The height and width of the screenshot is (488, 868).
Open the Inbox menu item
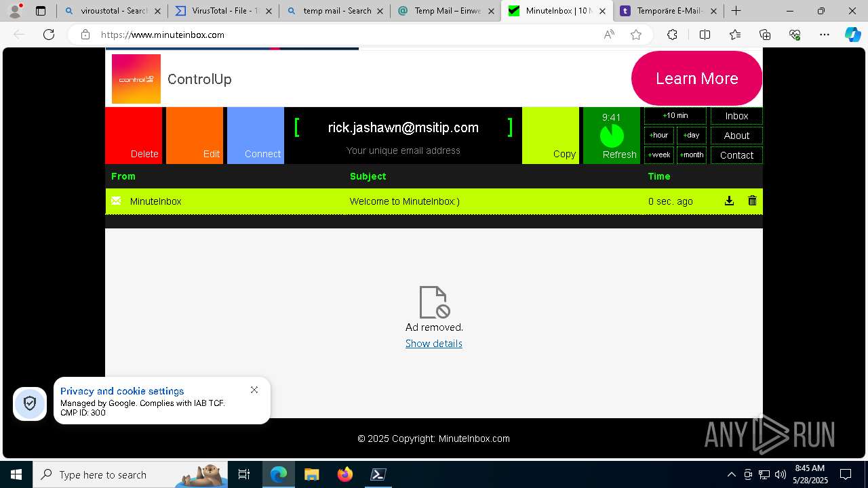tap(736, 116)
